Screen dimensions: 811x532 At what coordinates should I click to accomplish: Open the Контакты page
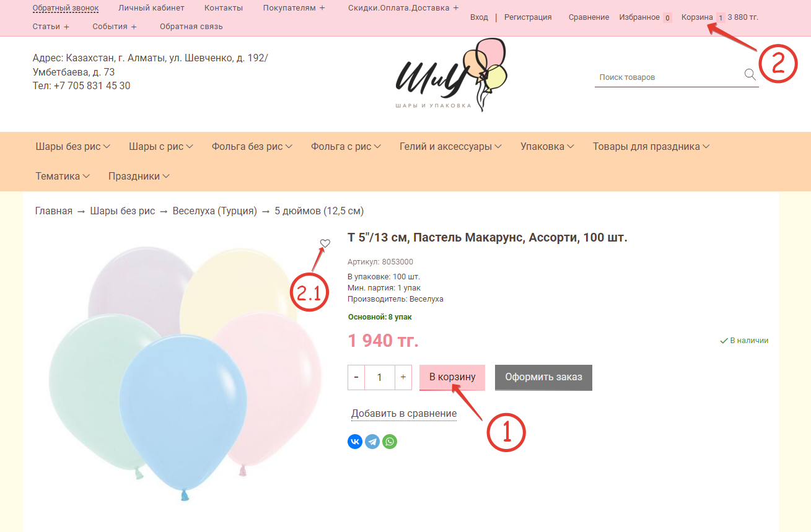224,8
